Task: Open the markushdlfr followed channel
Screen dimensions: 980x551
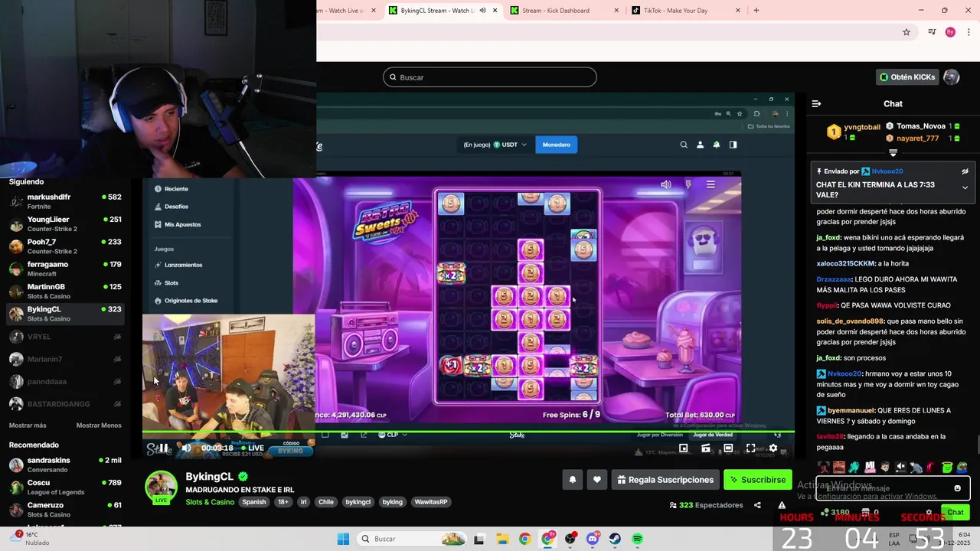Action: 65,201
